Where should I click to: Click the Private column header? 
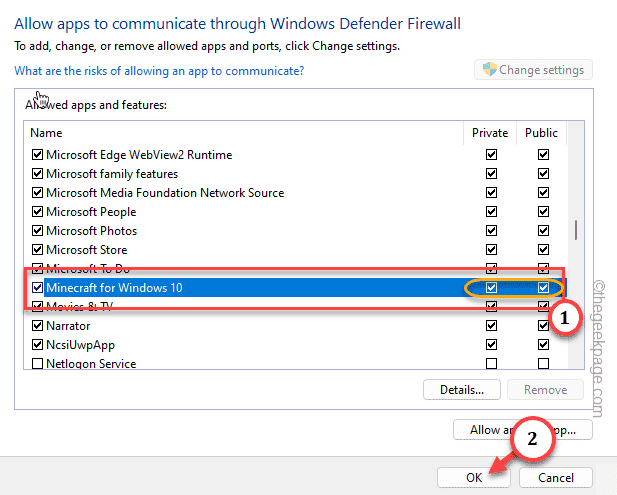pos(490,133)
